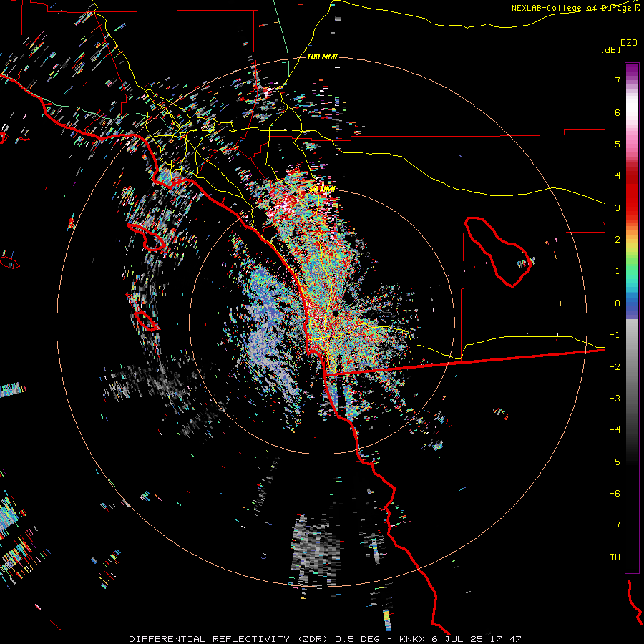Select the -6 tick label on the color scale
The height and width of the screenshot is (644, 644).
[x=615, y=494]
